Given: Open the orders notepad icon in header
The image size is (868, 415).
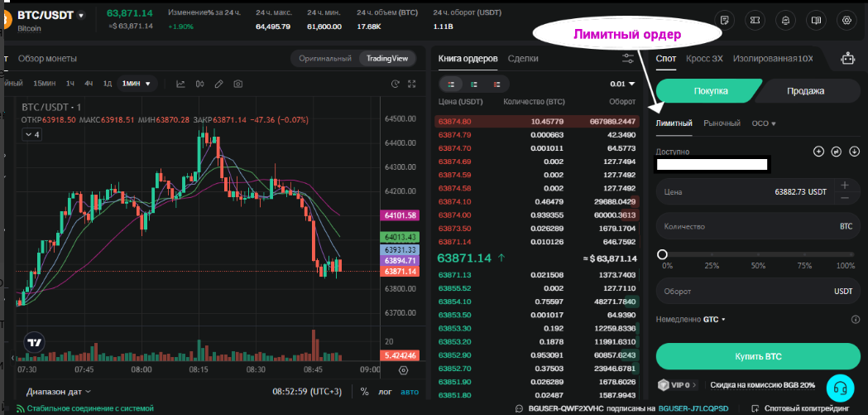Looking at the screenshot, I should [724, 21].
